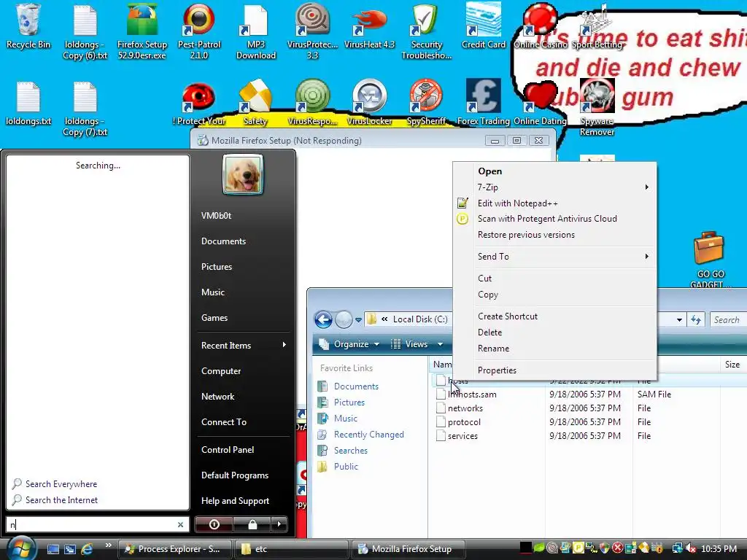Open the address bar history dropdown
Image resolution: width=747 pixels, height=560 pixels.
(679, 320)
